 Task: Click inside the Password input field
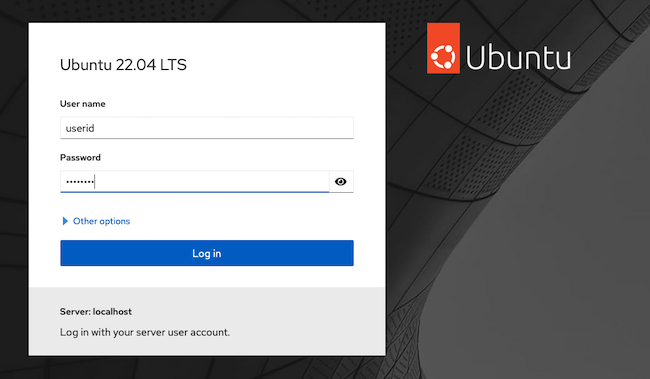195,182
